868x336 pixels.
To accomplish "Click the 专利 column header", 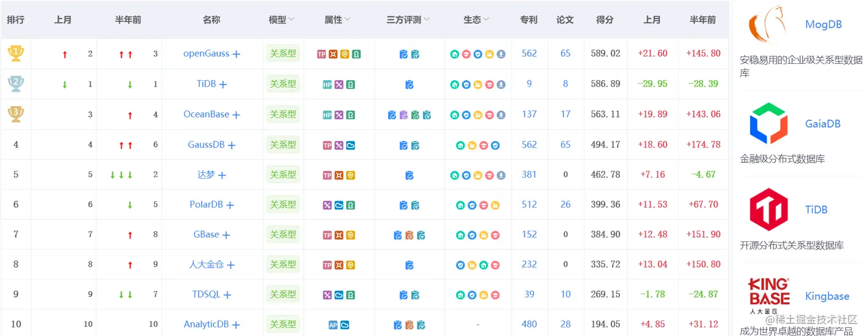I will (x=529, y=19).
